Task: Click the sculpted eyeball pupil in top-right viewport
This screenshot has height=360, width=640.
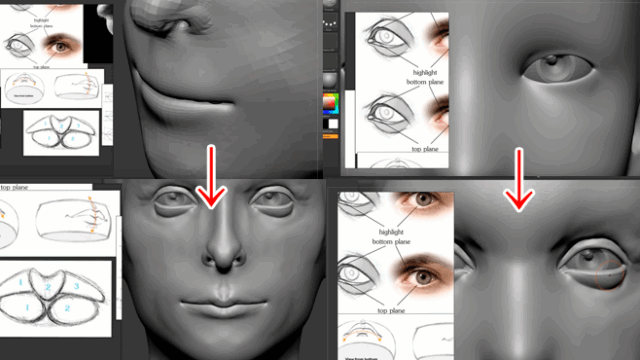Action: [x=551, y=60]
